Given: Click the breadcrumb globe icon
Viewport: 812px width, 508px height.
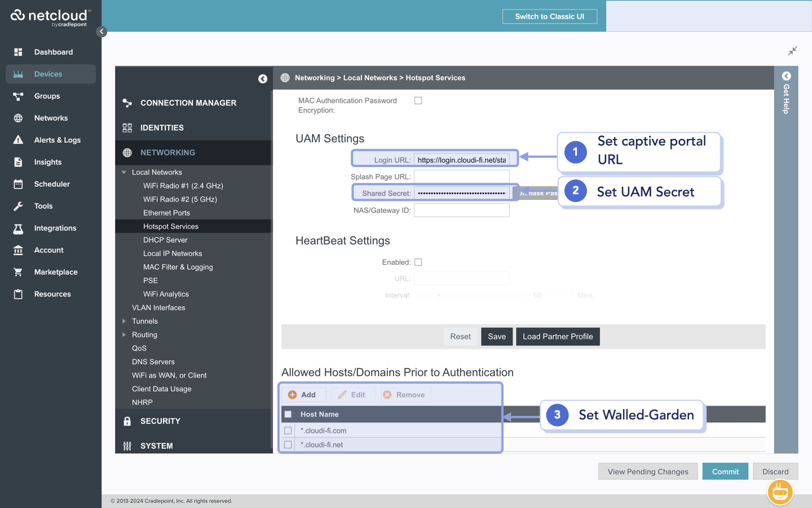Looking at the screenshot, I should [285, 78].
